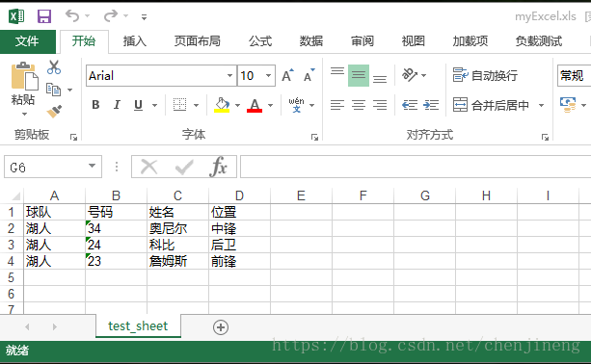Toggle Italic formatting
This screenshot has height=364, width=591.
pos(117,105)
